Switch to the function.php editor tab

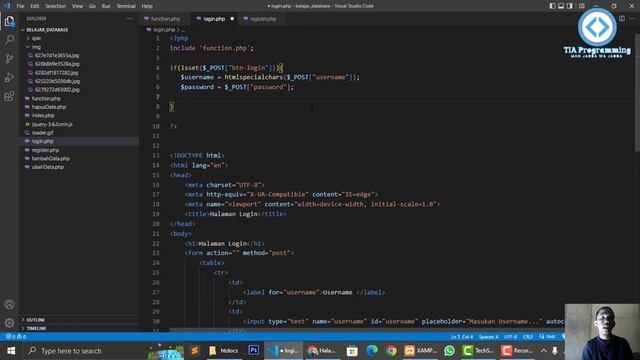(165, 19)
